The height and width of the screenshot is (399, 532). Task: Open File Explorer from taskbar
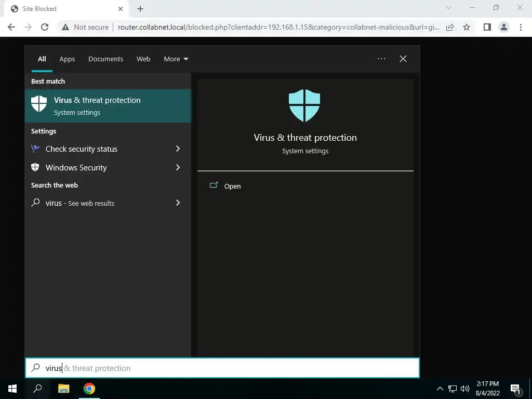[x=63, y=389]
